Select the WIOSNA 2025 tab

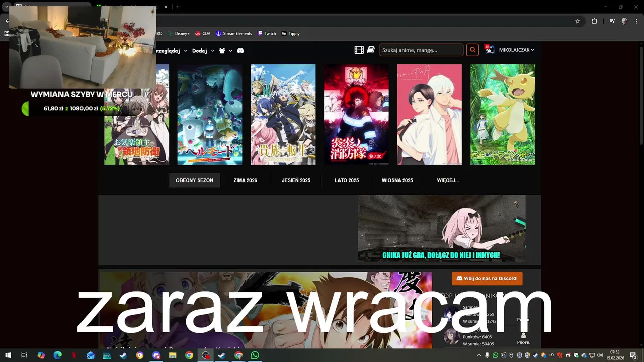click(397, 180)
